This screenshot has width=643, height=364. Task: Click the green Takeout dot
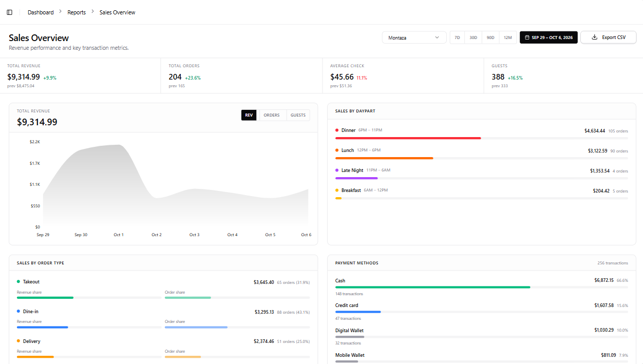18,282
